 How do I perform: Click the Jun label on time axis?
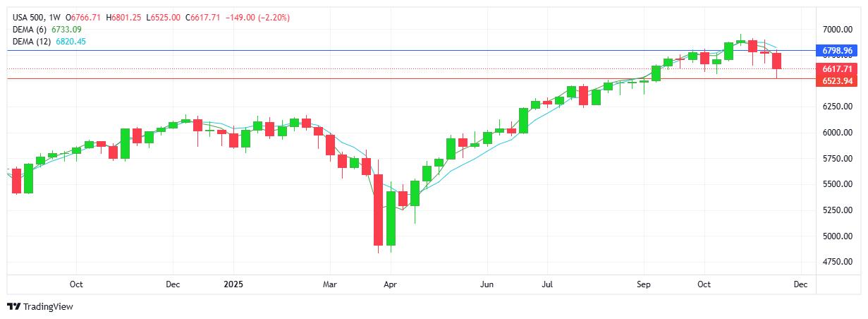(487, 284)
